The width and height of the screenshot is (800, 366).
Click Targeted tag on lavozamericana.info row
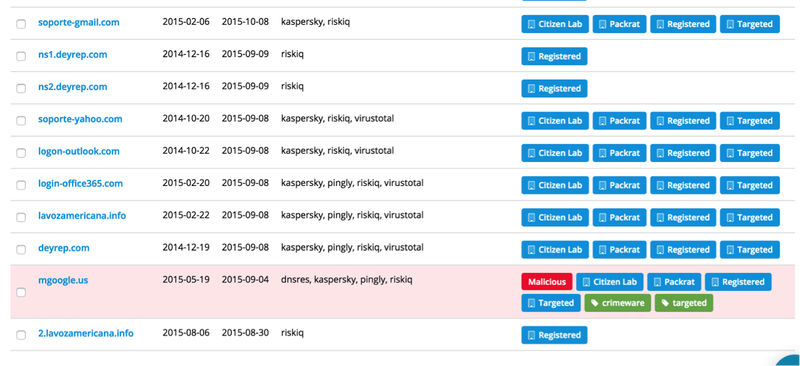point(750,217)
